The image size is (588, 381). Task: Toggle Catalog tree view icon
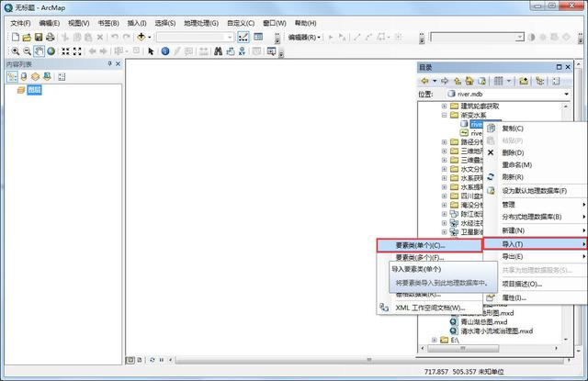pyautogui.click(x=540, y=81)
